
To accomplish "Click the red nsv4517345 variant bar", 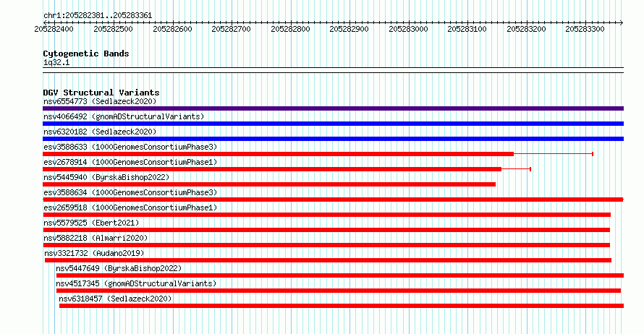I will [x=339, y=291].
